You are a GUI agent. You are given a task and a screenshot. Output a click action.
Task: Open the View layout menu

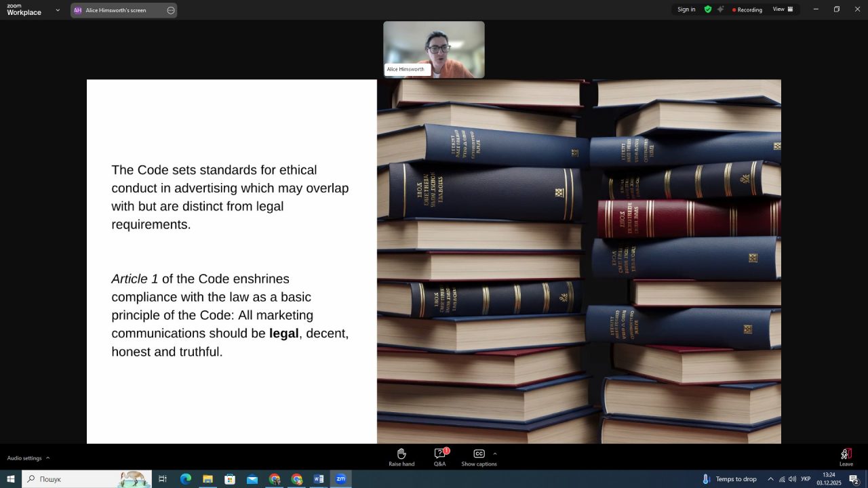783,9
